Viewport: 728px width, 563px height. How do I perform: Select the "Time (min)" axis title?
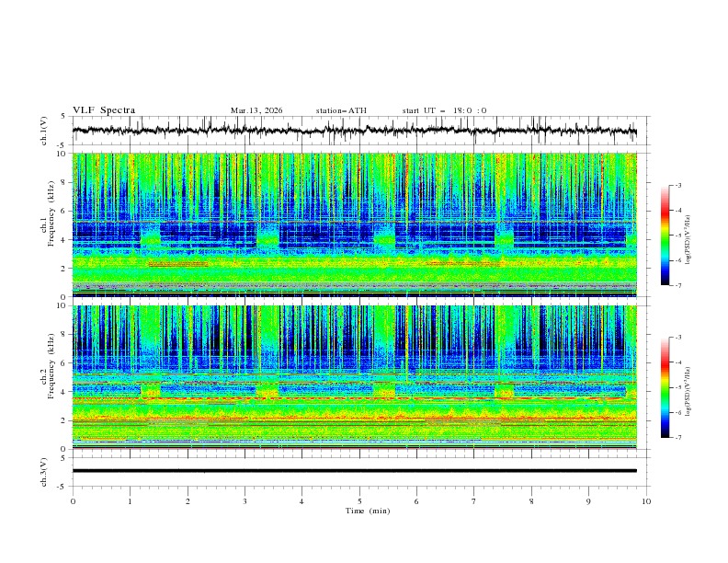[368, 511]
